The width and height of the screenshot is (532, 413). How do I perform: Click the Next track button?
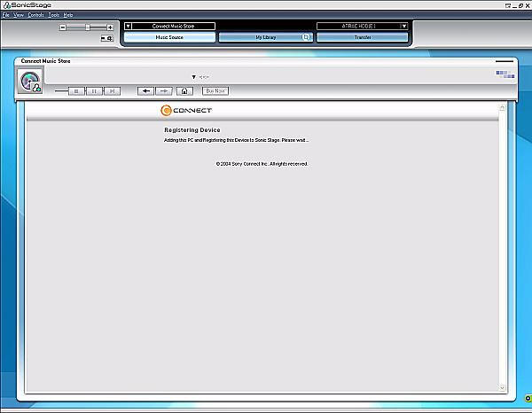coord(112,90)
